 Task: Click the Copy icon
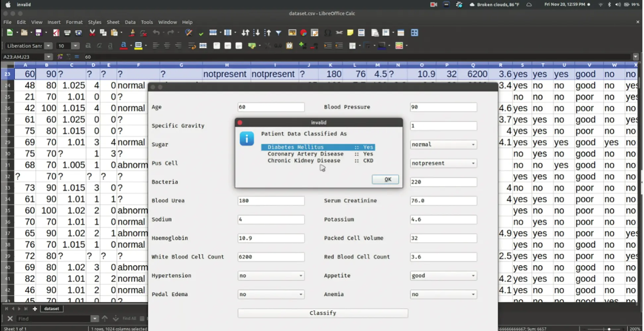[x=103, y=33]
